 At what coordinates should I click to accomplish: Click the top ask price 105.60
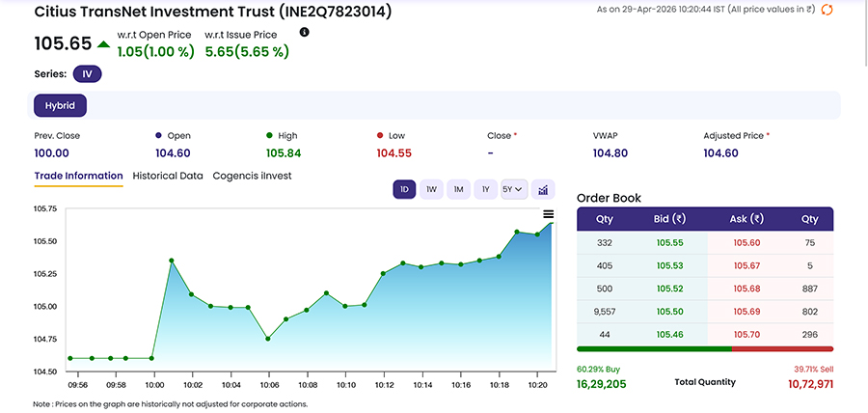click(747, 243)
